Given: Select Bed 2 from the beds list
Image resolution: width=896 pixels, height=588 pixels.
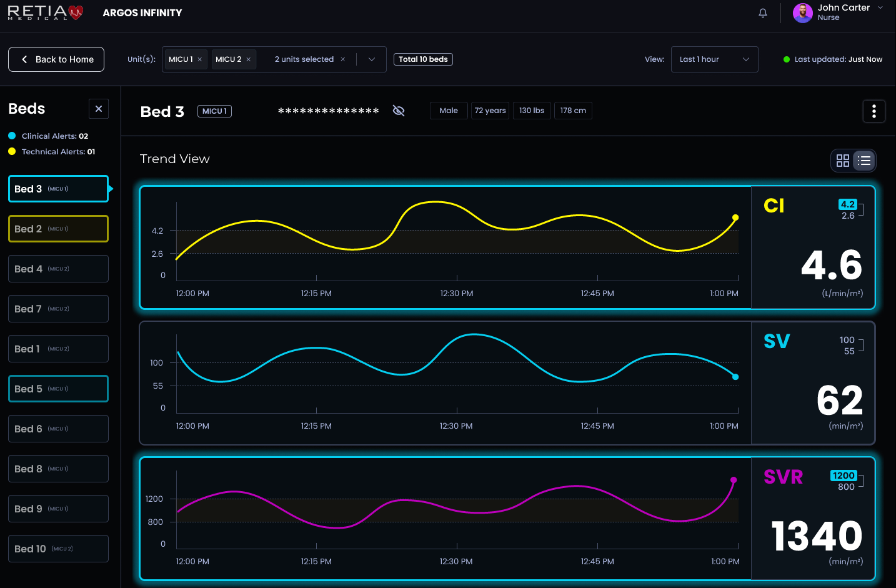Looking at the screenshot, I should tap(58, 229).
